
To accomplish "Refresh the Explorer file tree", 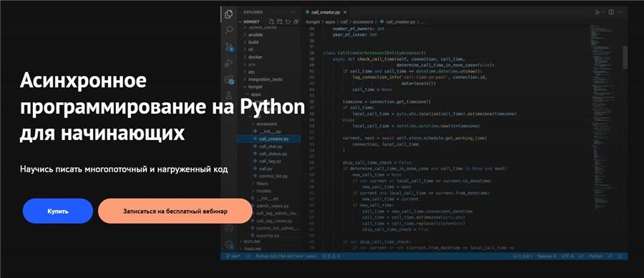I will click(288, 21).
